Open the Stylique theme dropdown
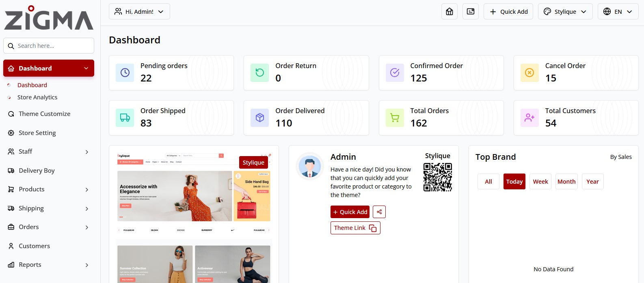This screenshot has width=644, height=283. click(565, 12)
